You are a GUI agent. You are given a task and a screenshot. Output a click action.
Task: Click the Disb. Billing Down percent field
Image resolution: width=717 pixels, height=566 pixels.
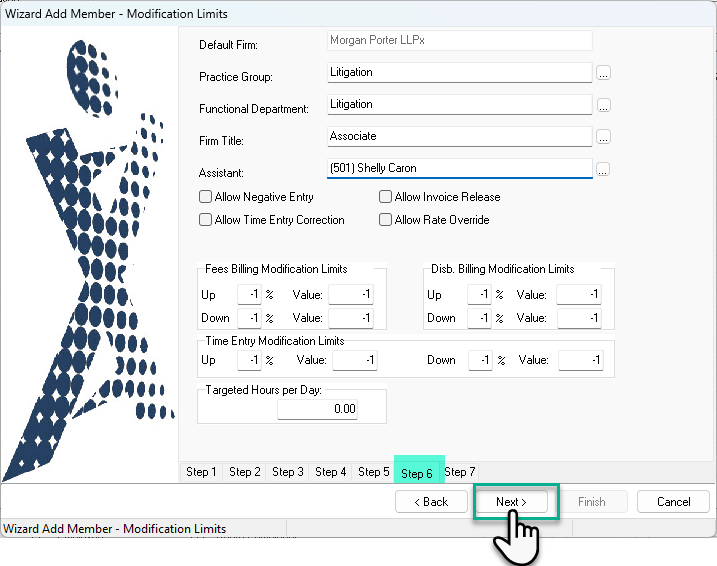[479, 318]
